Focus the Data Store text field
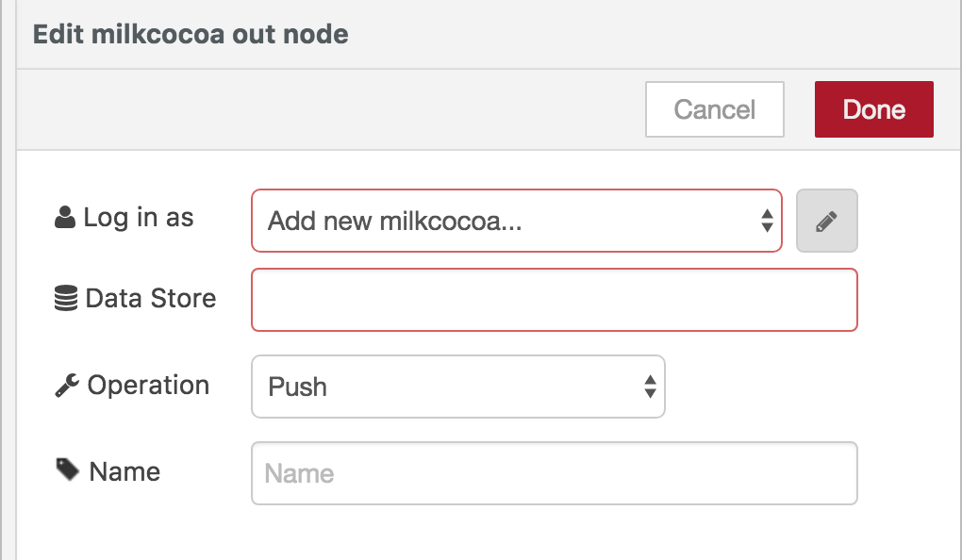This screenshot has height=560, width=962. click(554, 300)
